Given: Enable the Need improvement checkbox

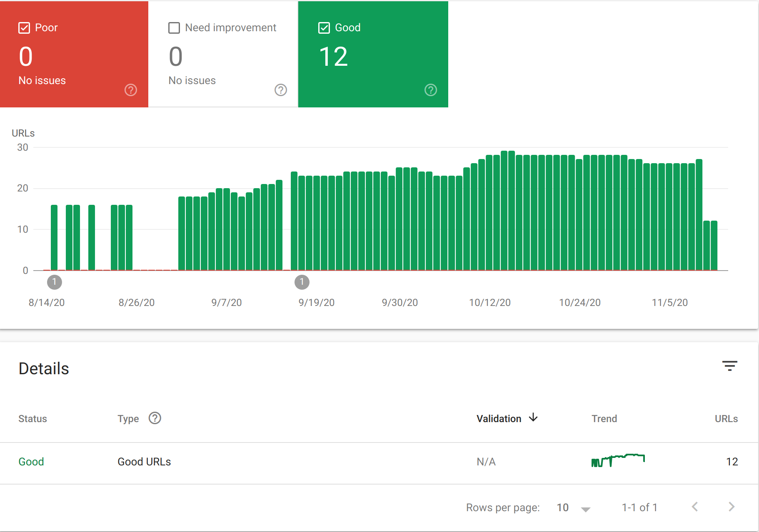Looking at the screenshot, I should click(x=174, y=28).
